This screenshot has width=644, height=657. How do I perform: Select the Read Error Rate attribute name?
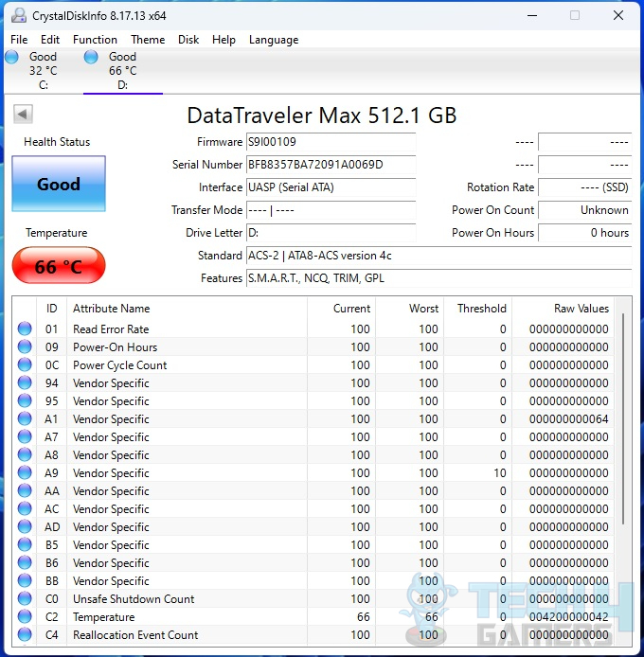(x=111, y=328)
